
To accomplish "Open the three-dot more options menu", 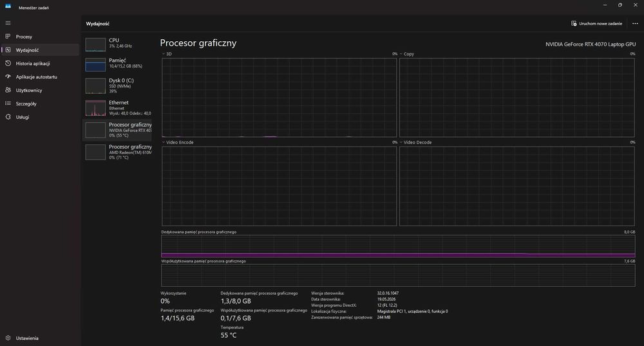I will tap(635, 23).
